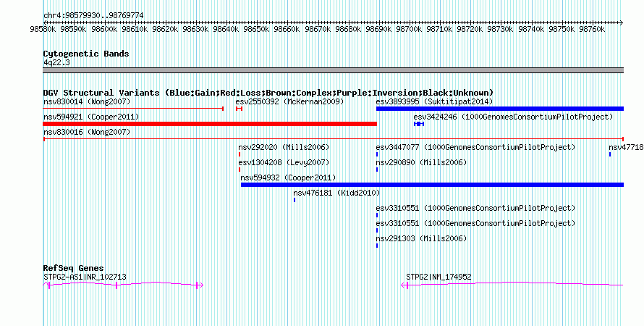Click the partially cut nsv47718 label
This screenshot has width=644, height=326.
click(627, 148)
